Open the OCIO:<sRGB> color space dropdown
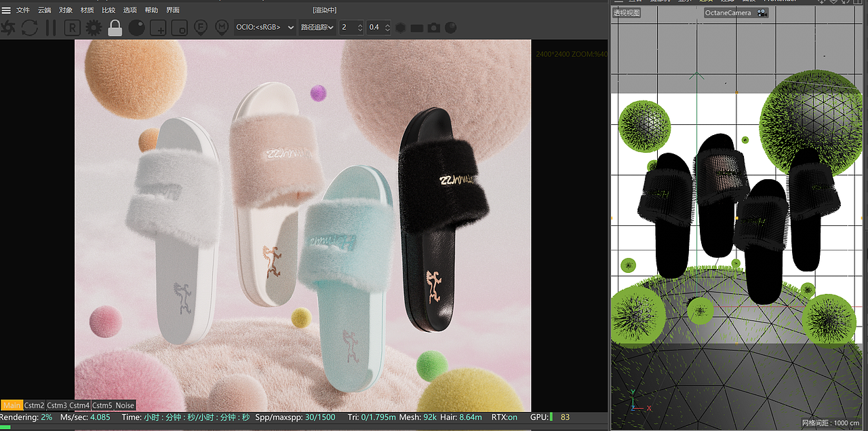The width and height of the screenshot is (868, 431). pos(264,27)
